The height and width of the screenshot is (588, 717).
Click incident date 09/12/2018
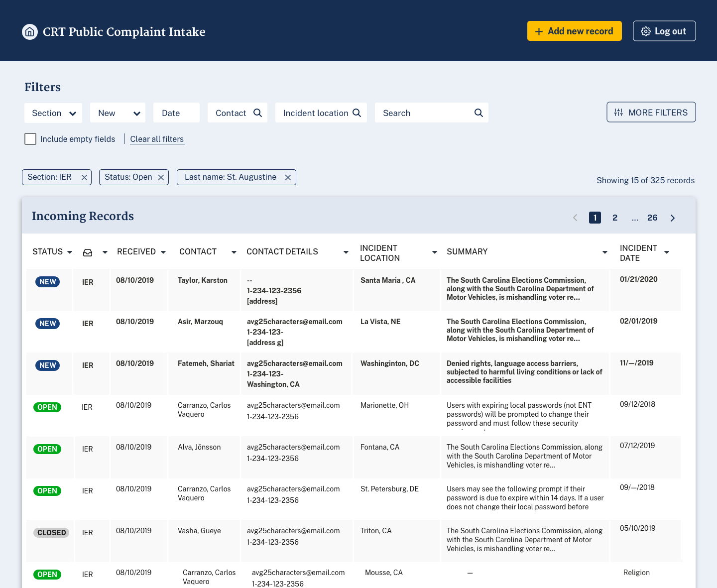coord(637,404)
